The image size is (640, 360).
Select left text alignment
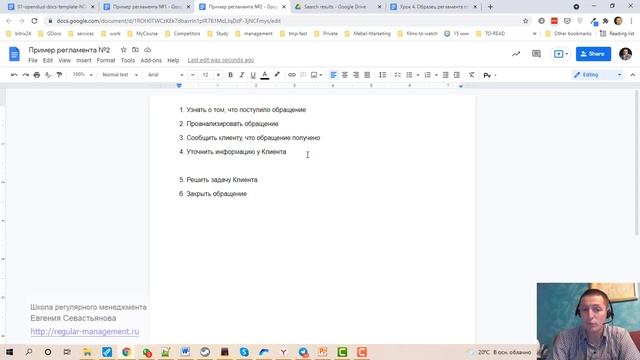[333, 75]
